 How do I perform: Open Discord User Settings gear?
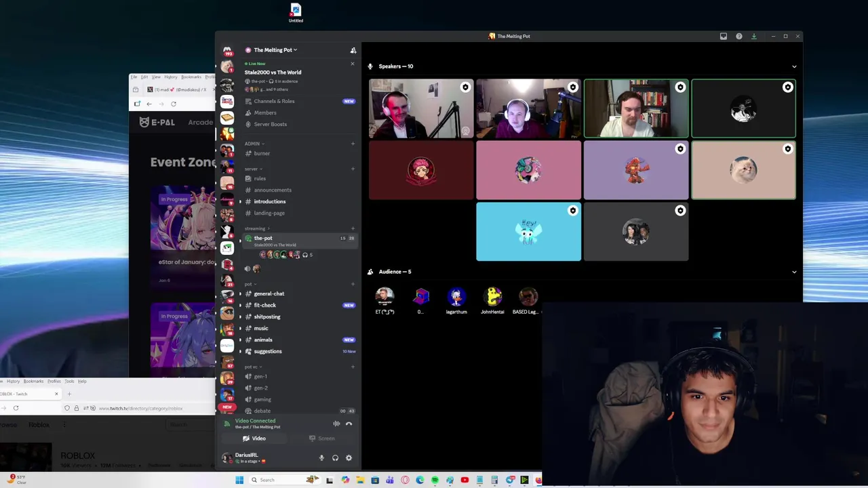[x=349, y=458]
